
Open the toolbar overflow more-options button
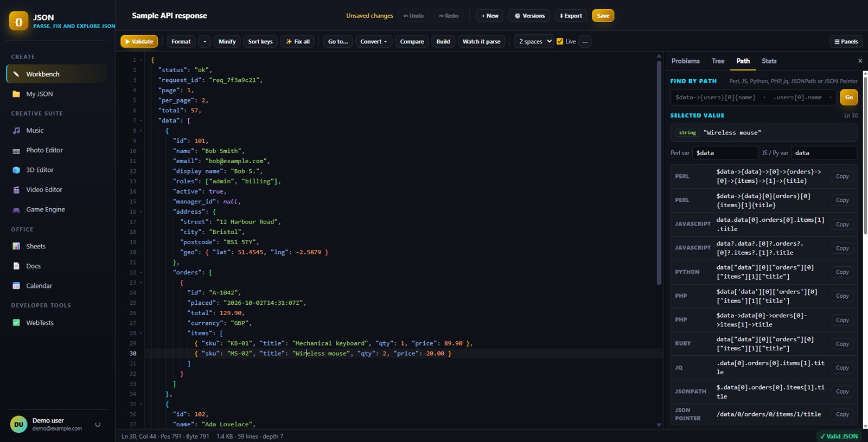(585, 42)
